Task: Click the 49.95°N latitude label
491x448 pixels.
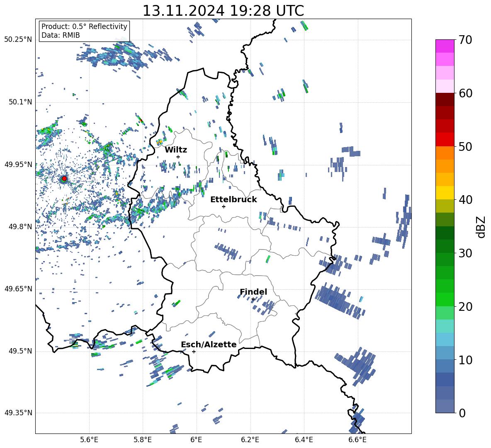Action: click(18, 164)
